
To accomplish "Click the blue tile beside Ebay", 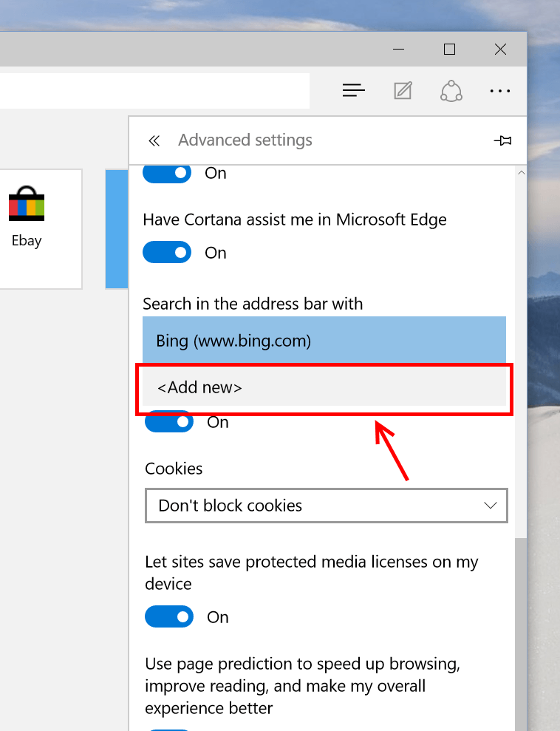I will [117, 229].
